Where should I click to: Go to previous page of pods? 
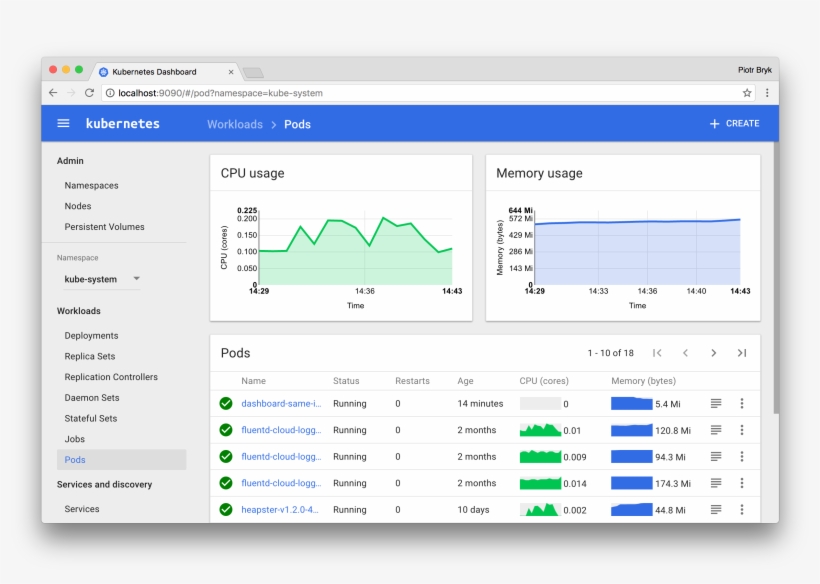[686, 353]
